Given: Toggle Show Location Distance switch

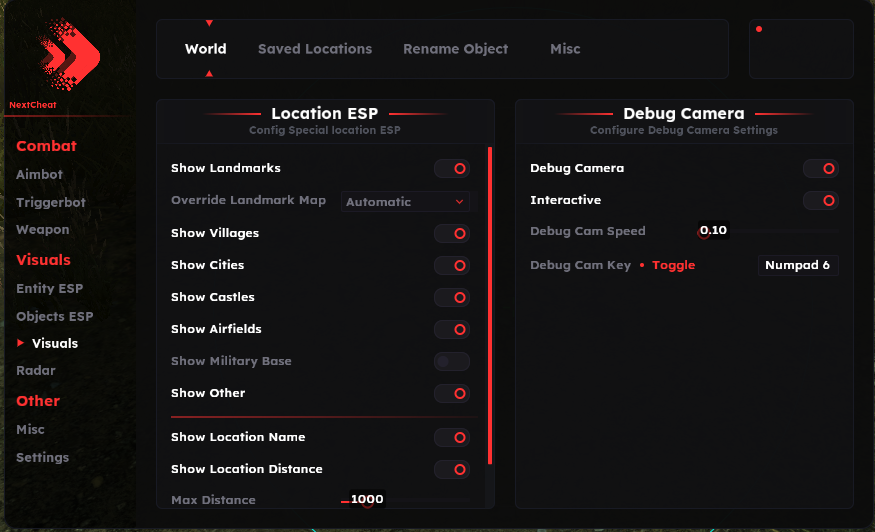Looking at the screenshot, I should (x=452, y=469).
